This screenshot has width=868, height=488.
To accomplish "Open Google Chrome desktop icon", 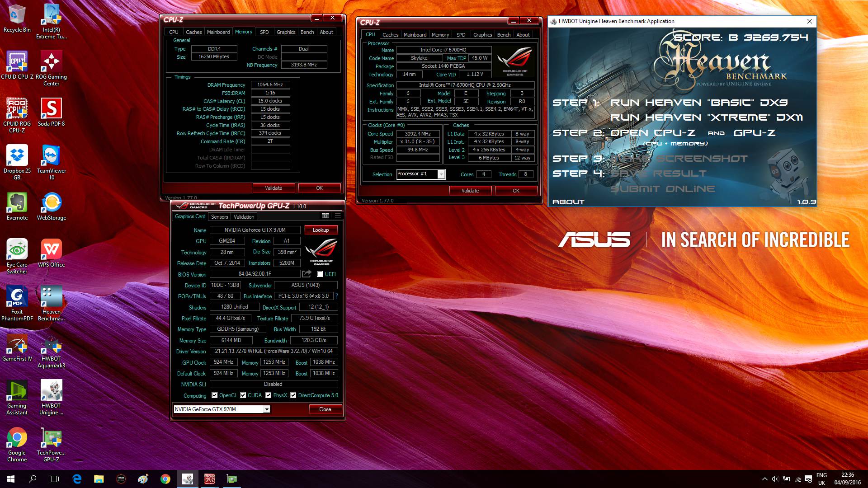I will tap(17, 445).
